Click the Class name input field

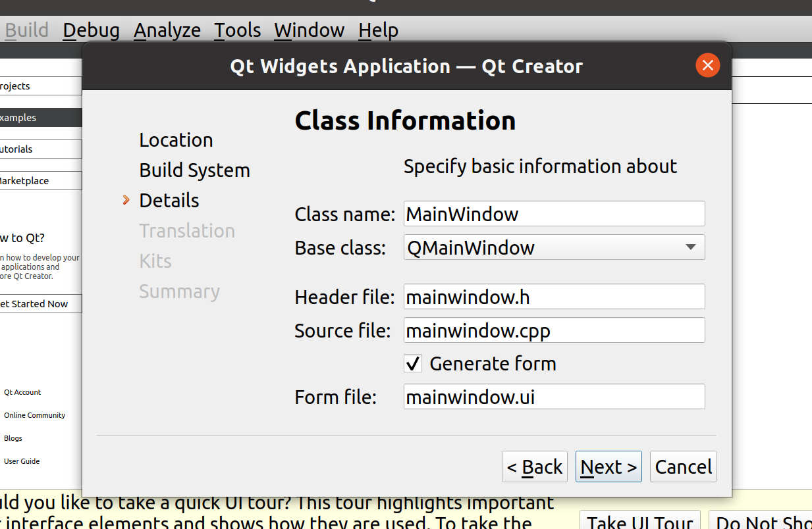[x=554, y=214]
